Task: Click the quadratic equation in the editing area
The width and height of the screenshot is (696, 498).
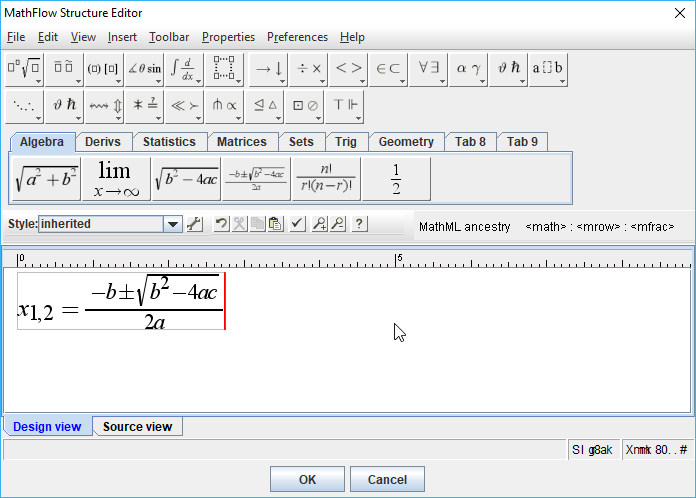Action: tap(121, 301)
